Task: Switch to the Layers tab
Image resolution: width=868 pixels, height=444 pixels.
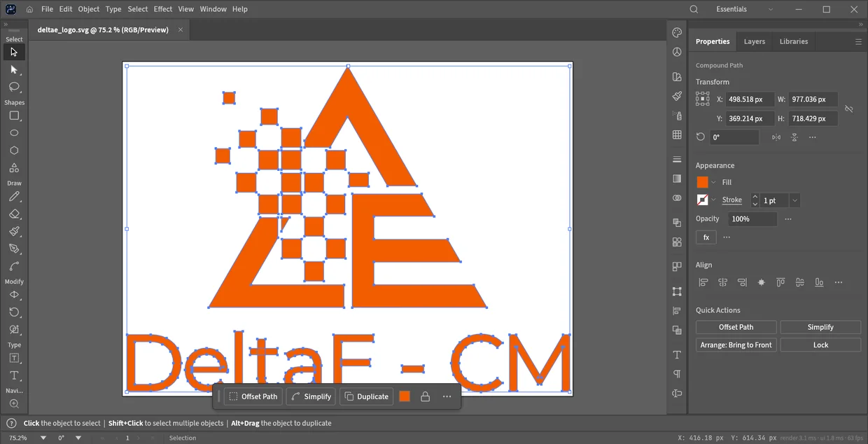Action: [754, 41]
